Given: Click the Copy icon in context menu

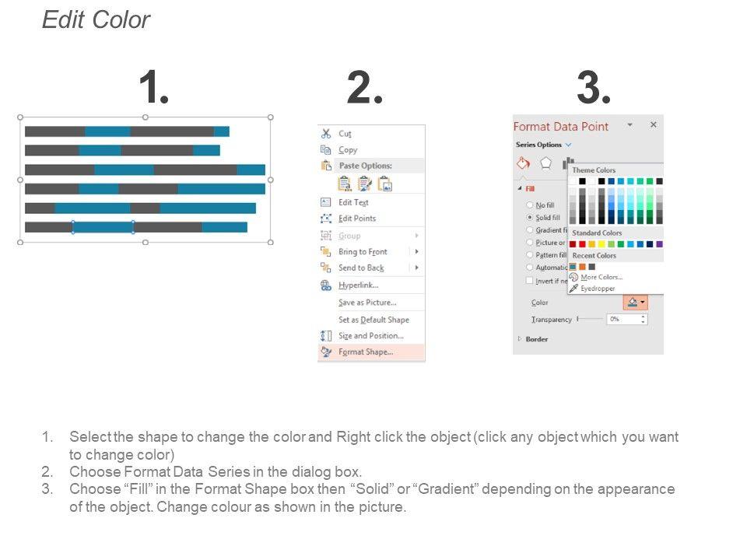Looking at the screenshot, I should [x=326, y=150].
